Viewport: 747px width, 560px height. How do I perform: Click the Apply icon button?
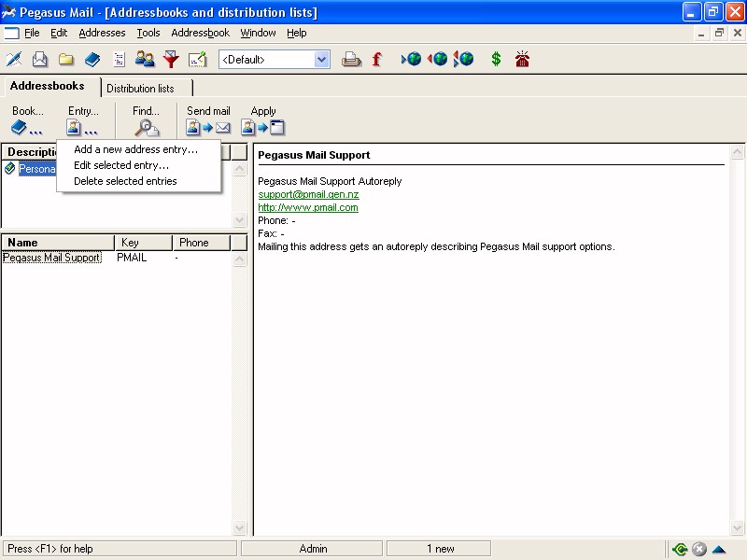click(263, 128)
